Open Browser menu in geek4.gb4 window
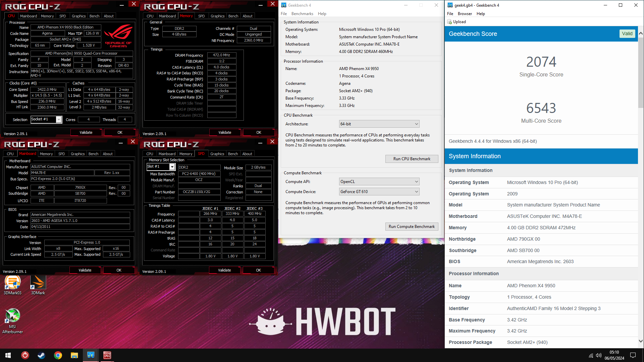644x362 pixels. click(x=465, y=14)
